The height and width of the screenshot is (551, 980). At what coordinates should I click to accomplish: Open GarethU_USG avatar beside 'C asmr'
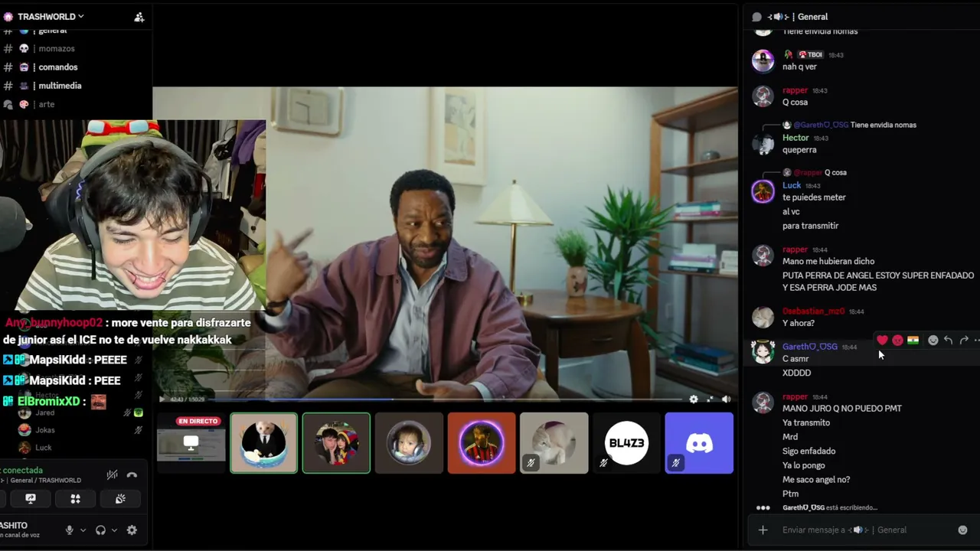click(763, 352)
